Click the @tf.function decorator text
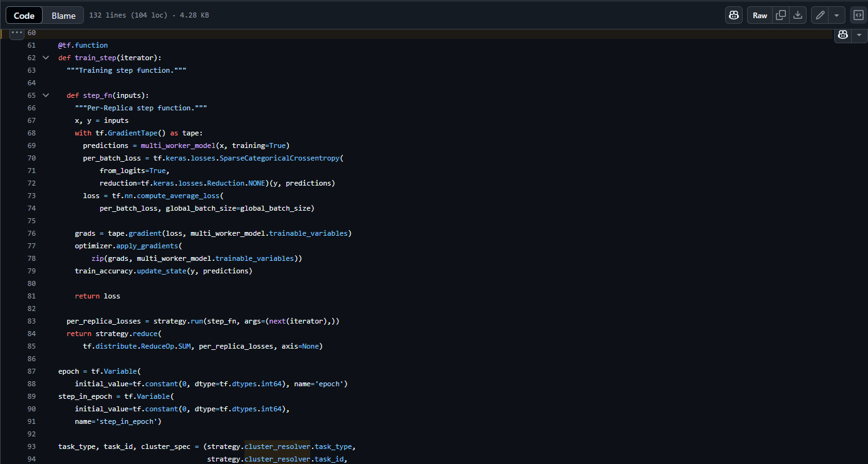 (83, 45)
